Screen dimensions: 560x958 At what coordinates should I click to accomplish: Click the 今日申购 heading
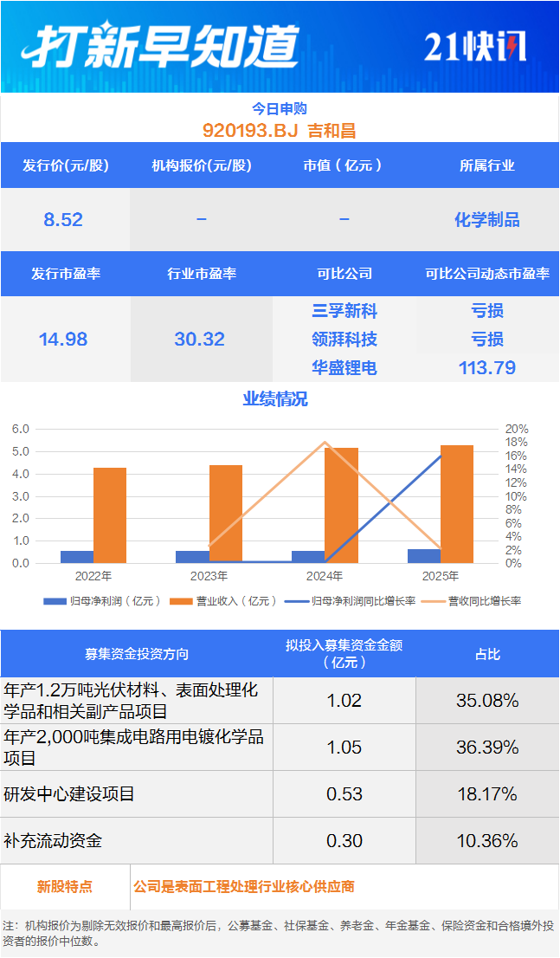(279, 109)
